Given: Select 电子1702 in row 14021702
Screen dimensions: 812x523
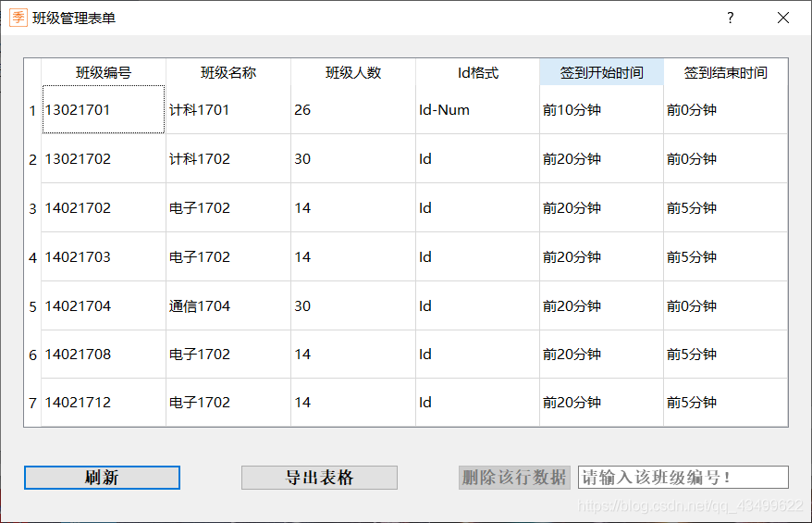Looking at the screenshot, I should [x=228, y=208].
